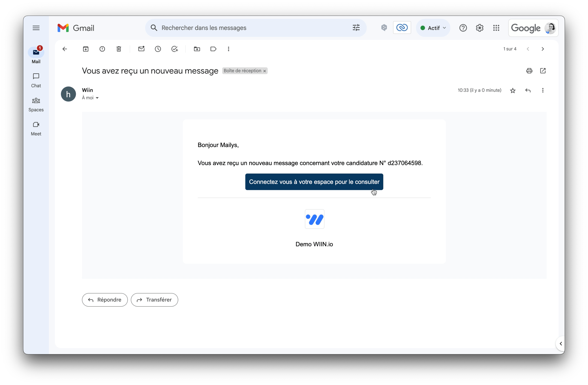The image size is (588, 385).
Task: Click the Répondre button
Action: tap(105, 300)
